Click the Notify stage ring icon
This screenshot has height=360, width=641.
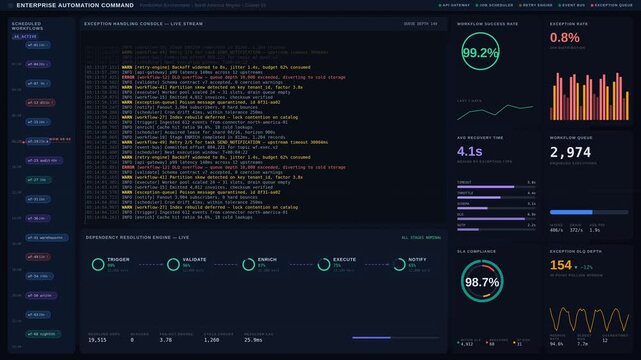pos(399,264)
